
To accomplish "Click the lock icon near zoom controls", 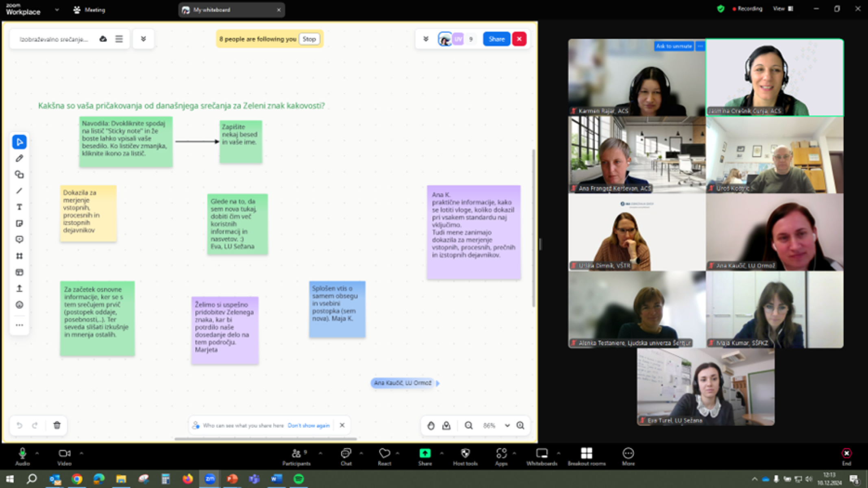I will coord(446,425).
